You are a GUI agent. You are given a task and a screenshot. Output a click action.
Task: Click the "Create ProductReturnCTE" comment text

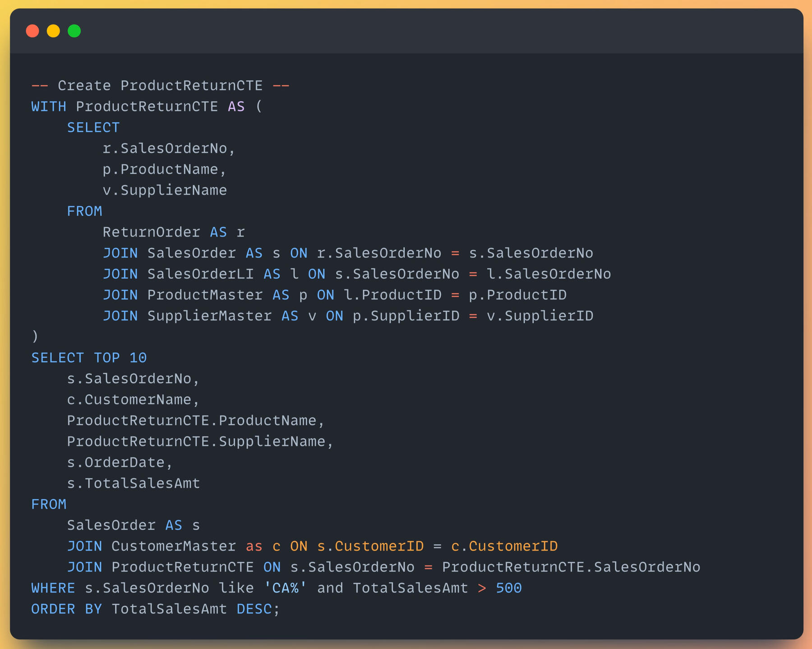(160, 86)
